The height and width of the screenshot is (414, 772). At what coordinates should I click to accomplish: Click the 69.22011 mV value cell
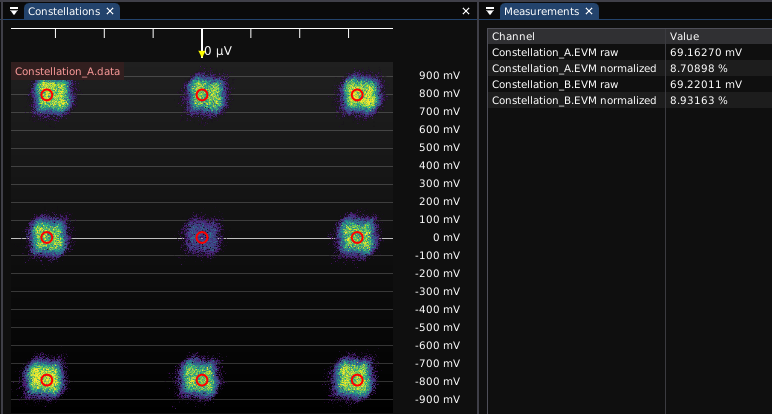click(x=706, y=84)
